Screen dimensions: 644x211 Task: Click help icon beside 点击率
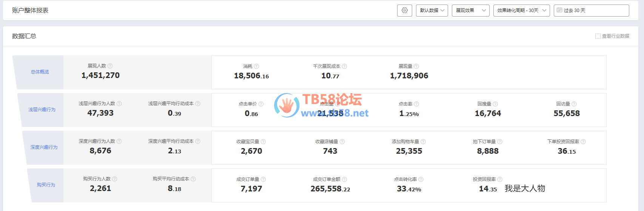(416, 104)
